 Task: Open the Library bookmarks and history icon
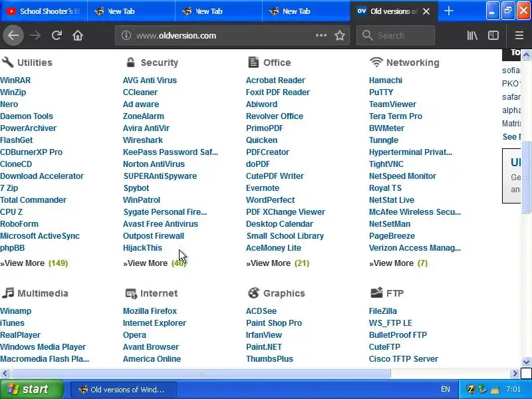tap(472, 35)
